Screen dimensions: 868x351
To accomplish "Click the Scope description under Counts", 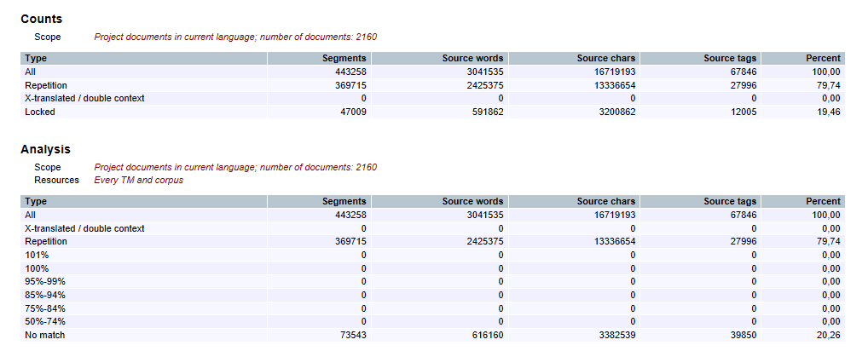I will [x=235, y=37].
